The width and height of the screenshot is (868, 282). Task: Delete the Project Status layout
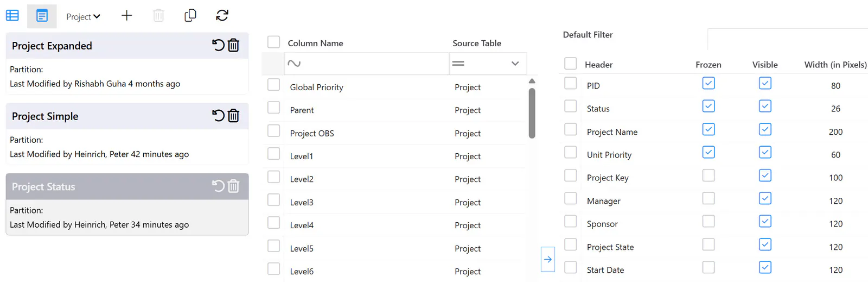233,186
